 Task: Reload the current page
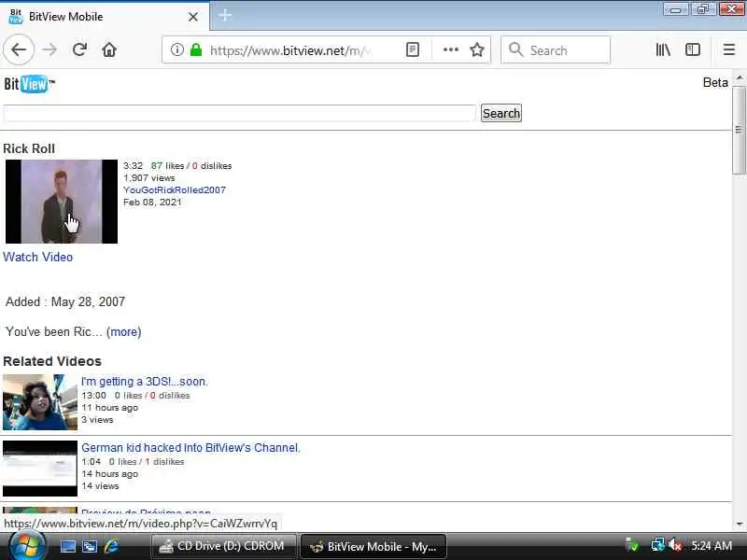tap(79, 49)
